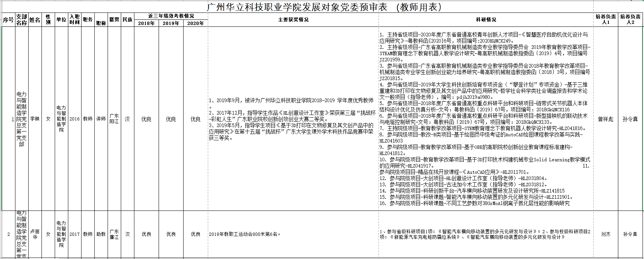Select the 汉 cell in 李映's row
This screenshot has width=644, height=259.
point(127,119)
